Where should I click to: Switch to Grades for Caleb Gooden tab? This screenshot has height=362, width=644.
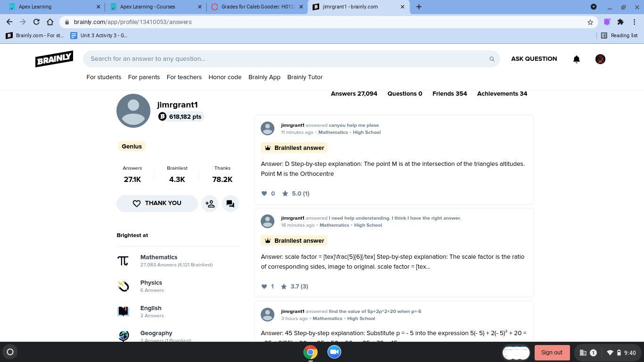[257, 7]
